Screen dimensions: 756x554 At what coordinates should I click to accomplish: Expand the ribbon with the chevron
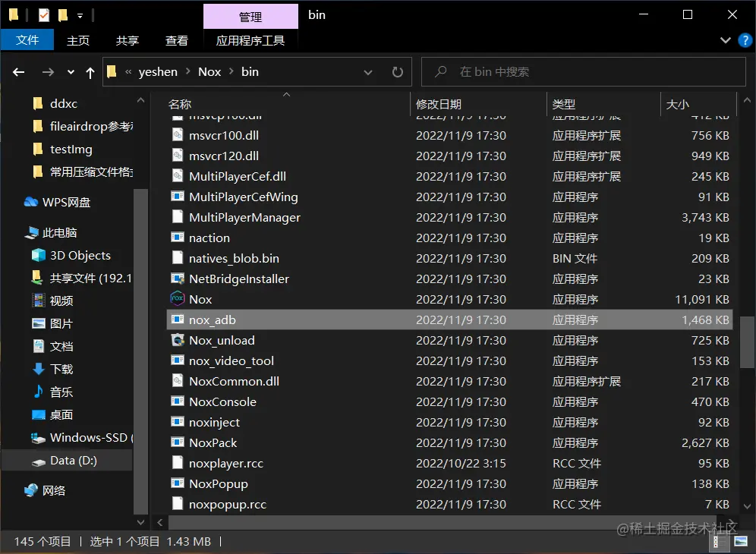point(725,40)
